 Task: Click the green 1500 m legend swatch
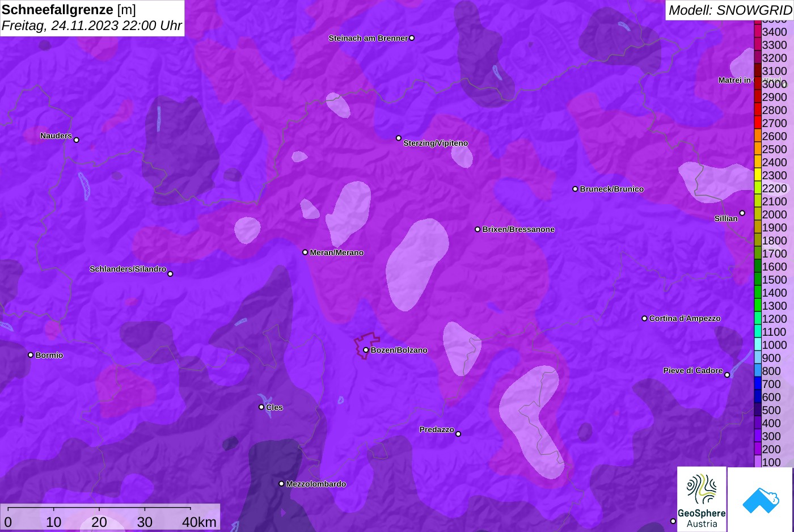pyautogui.click(x=757, y=280)
